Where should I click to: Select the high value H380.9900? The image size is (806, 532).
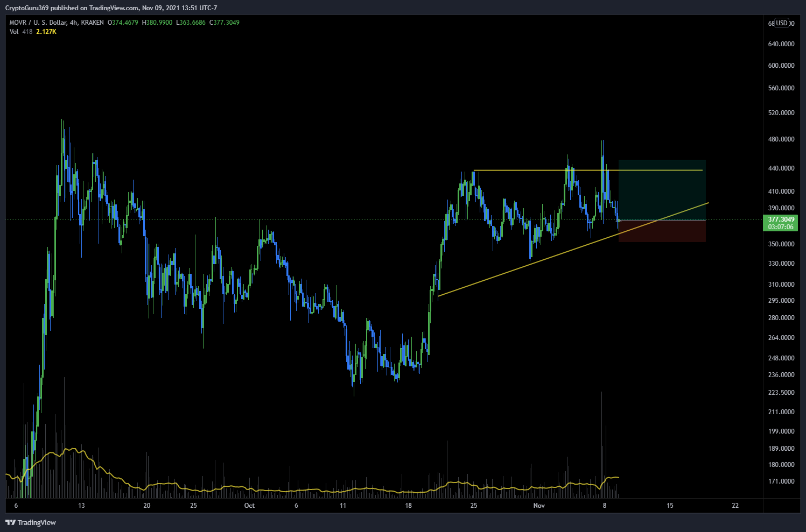point(157,23)
